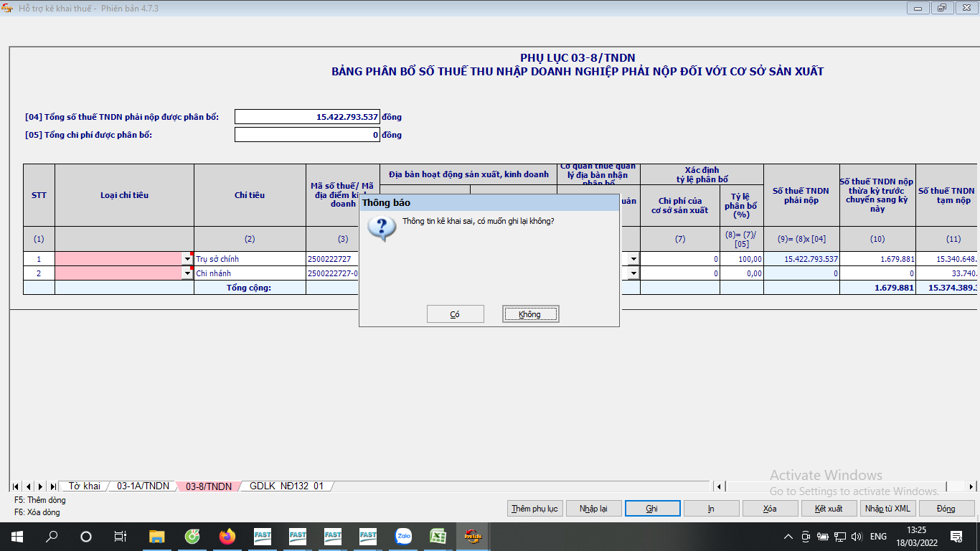Click the previous sheet navigation arrow

pos(29,486)
